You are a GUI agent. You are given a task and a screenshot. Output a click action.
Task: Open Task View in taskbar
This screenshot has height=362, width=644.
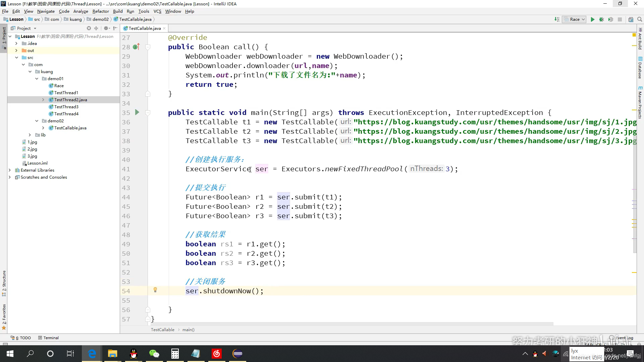pyautogui.click(x=70, y=354)
